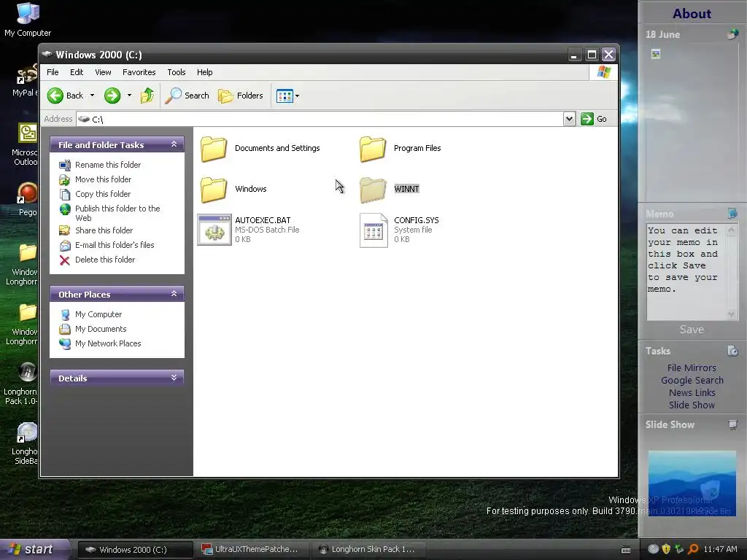The width and height of the screenshot is (747, 560).
Task: Click the sidebar memo text box
Action: (686, 272)
